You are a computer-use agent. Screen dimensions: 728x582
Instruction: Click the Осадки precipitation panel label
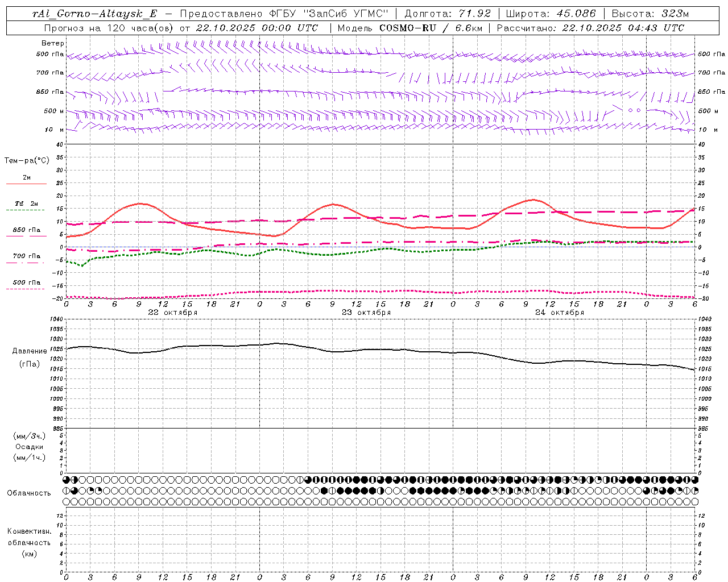30,447
